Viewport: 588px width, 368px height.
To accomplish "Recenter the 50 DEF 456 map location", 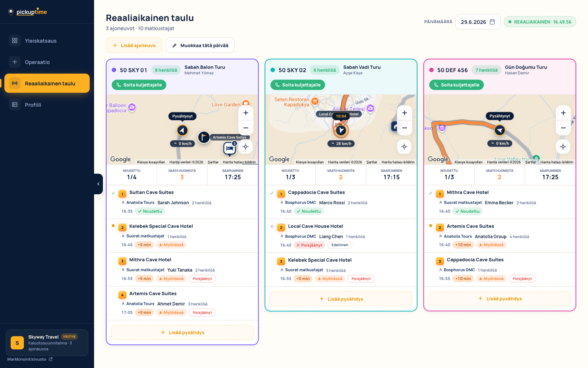I will [563, 146].
